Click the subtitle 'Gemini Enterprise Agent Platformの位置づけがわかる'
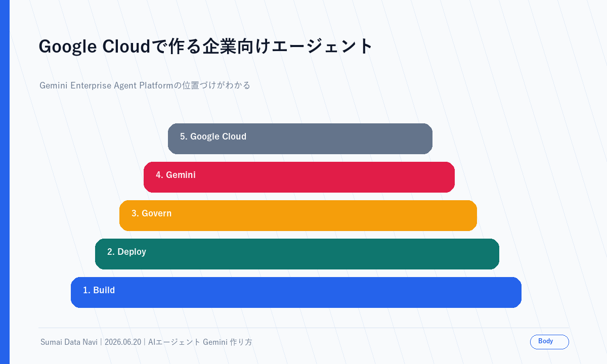The image size is (607, 364). point(145,85)
